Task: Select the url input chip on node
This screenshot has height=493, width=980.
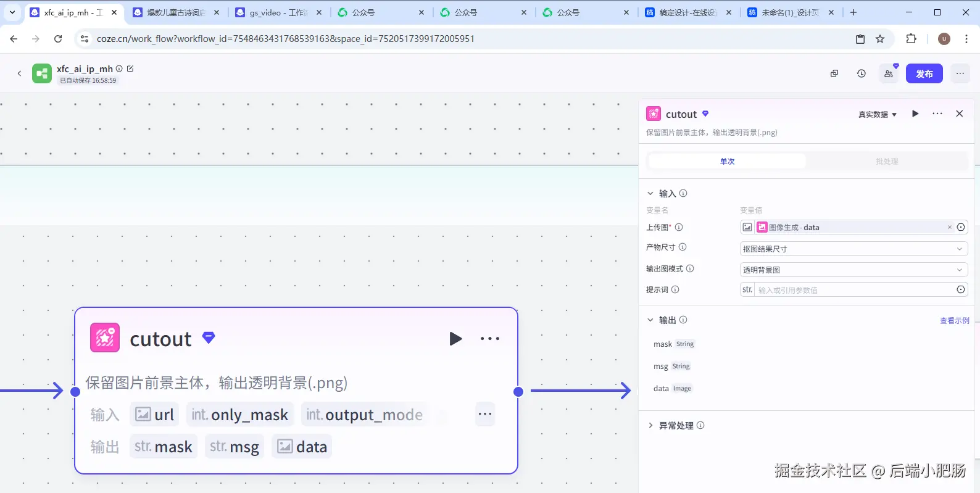Action: click(154, 415)
